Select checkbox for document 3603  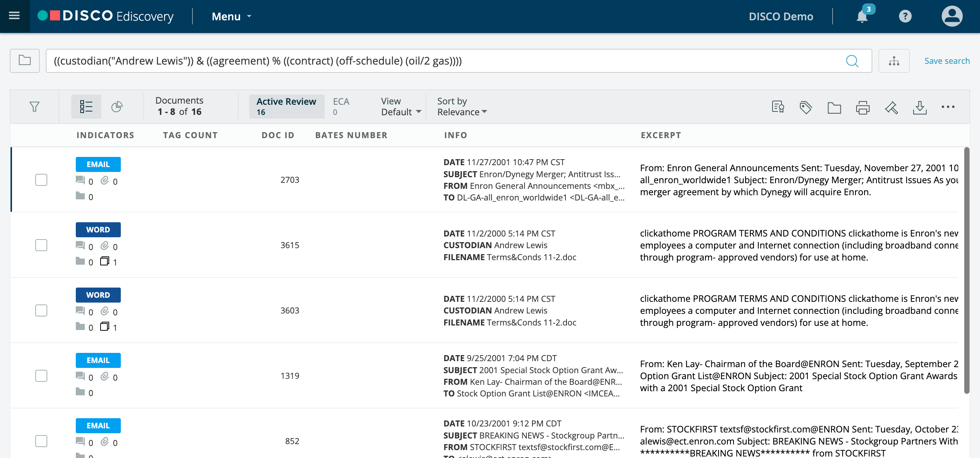click(41, 311)
